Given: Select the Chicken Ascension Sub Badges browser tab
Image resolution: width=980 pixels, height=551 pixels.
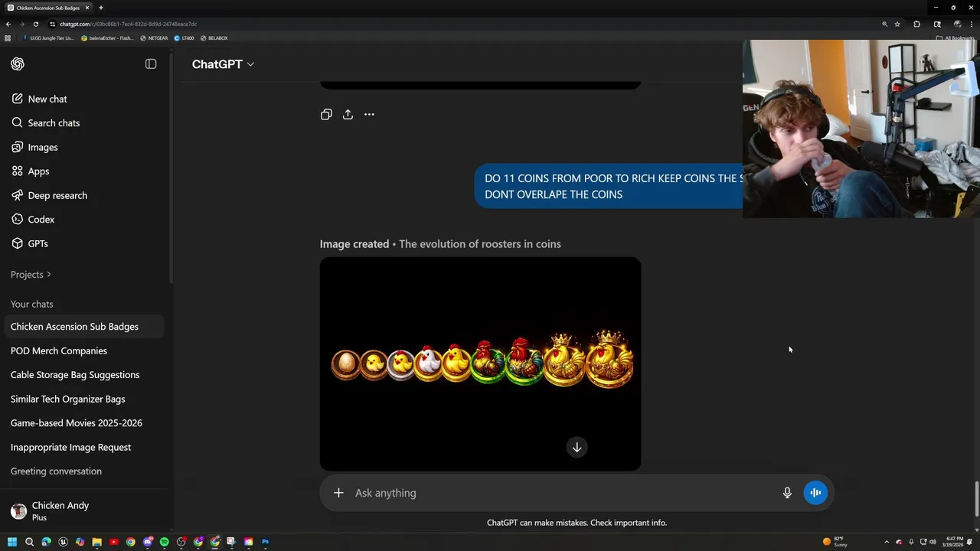Looking at the screenshot, I should click(x=49, y=8).
